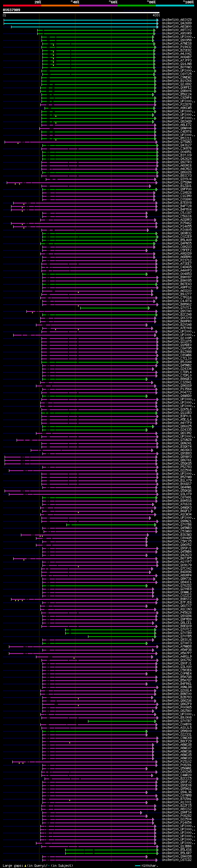Open hit UniRef100_B3TJX9
The width and height of the screenshot is (197, 868).
tap(177, 155)
